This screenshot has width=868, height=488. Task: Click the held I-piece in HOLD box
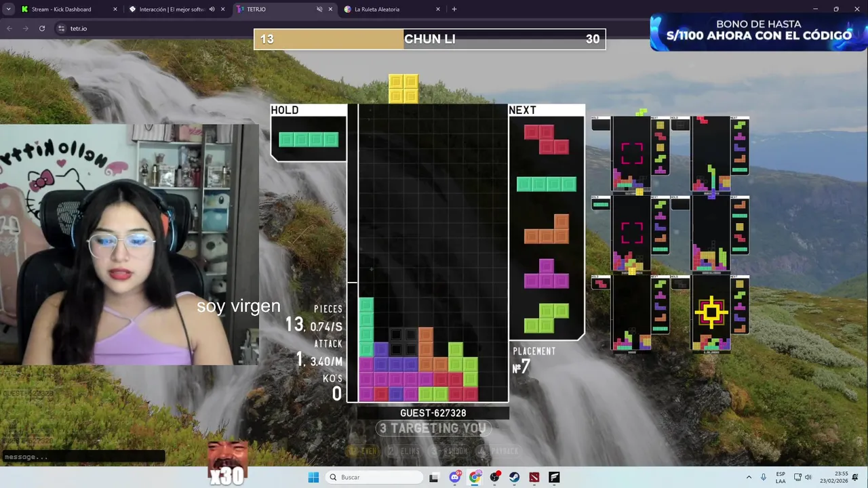coord(309,140)
